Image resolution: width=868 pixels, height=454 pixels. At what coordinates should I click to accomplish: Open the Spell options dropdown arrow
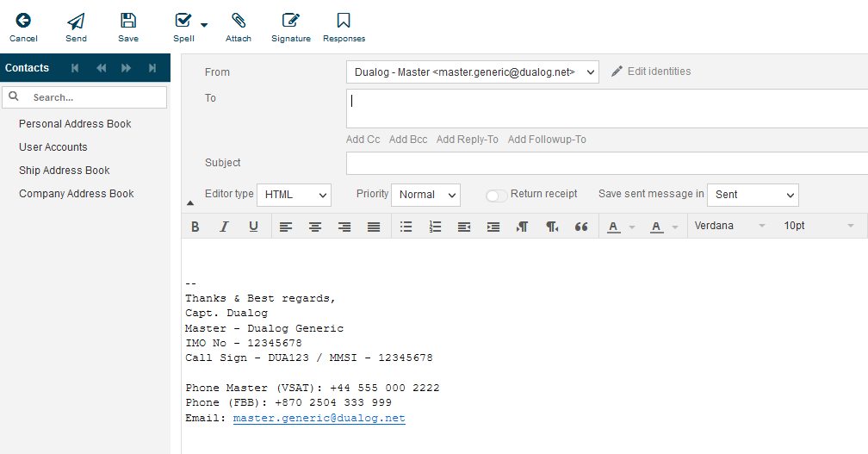coord(204,25)
